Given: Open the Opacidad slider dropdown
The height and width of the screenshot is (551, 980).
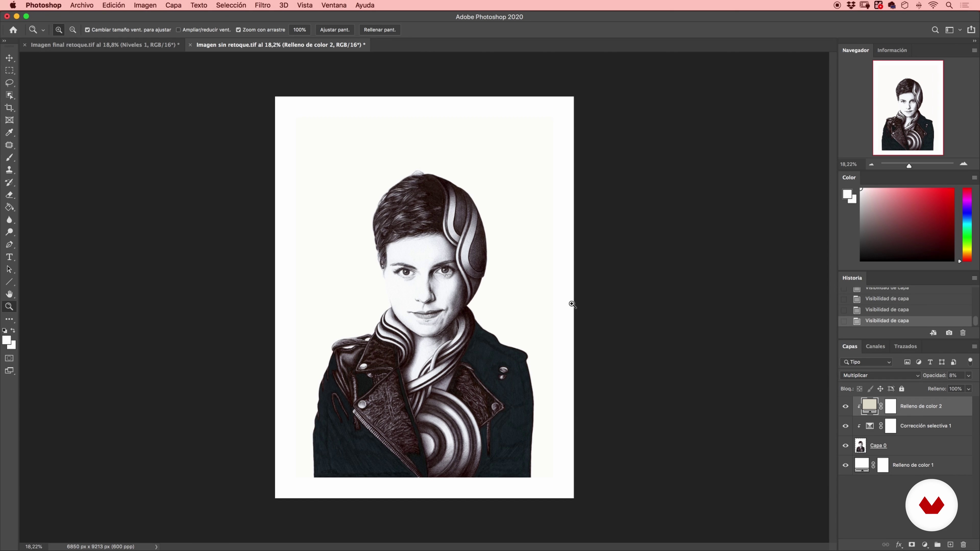Looking at the screenshot, I should [x=969, y=375].
